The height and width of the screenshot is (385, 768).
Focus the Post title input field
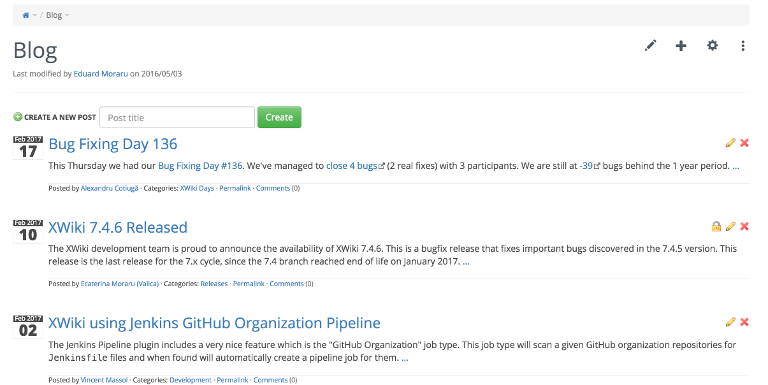tap(177, 117)
